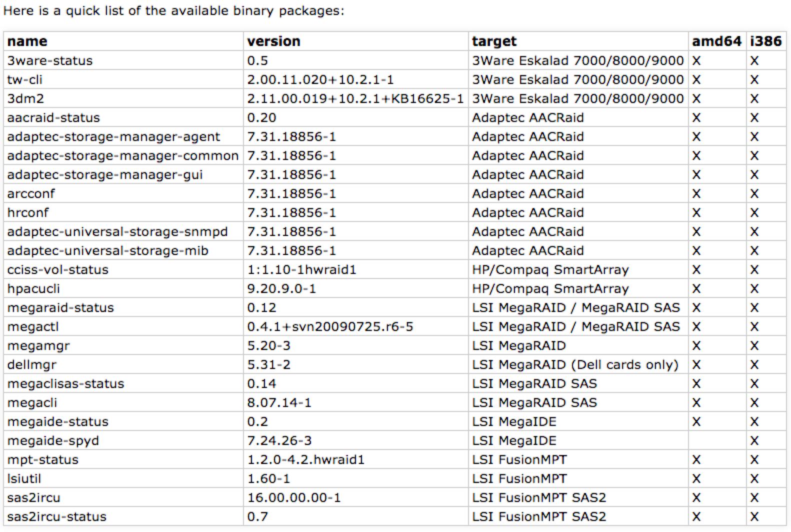Image resolution: width=791 pixels, height=532 pixels.
Task: Click version "1:1.10-1hwraid1"
Action: [x=301, y=269]
